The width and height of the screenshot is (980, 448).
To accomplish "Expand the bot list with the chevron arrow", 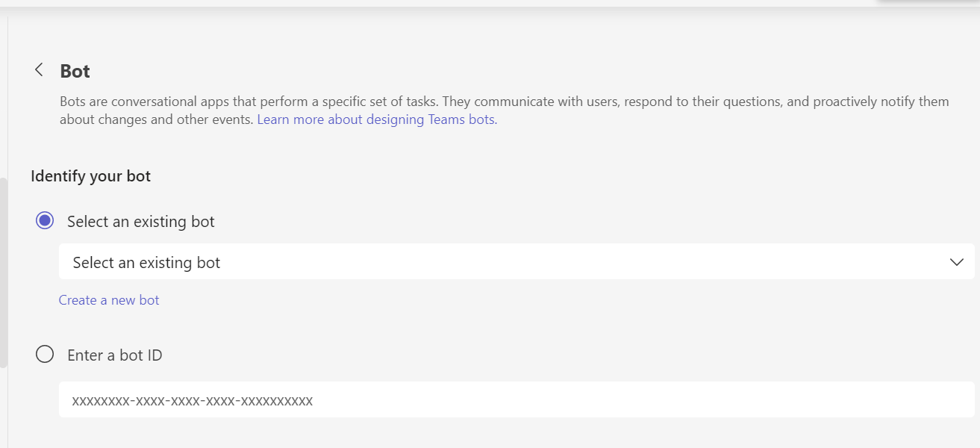I will pyautogui.click(x=957, y=262).
